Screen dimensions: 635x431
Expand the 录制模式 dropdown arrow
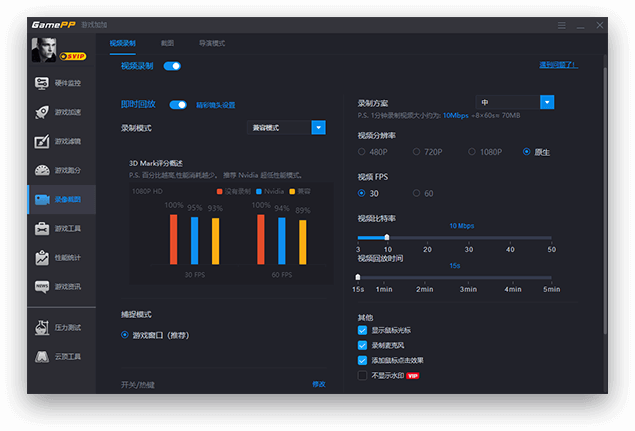[318, 128]
